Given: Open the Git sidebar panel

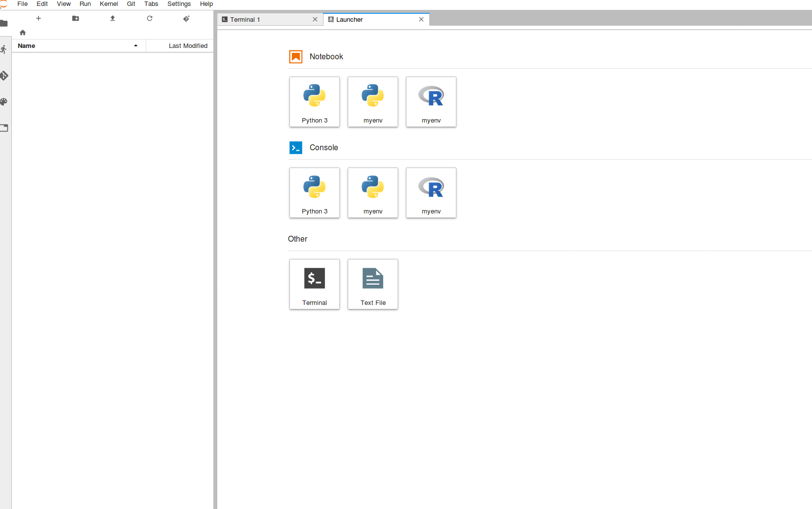Looking at the screenshot, I should point(4,76).
